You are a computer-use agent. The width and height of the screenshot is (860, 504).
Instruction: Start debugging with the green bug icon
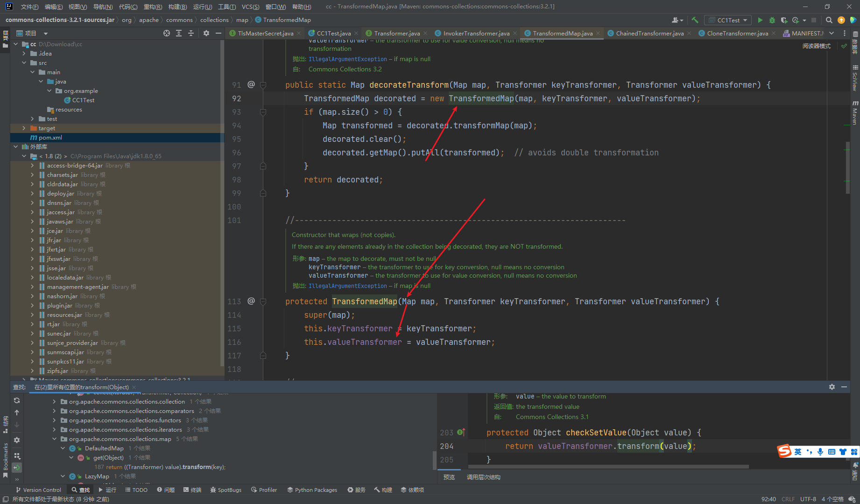pyautogui.click(x=772, y=20)
